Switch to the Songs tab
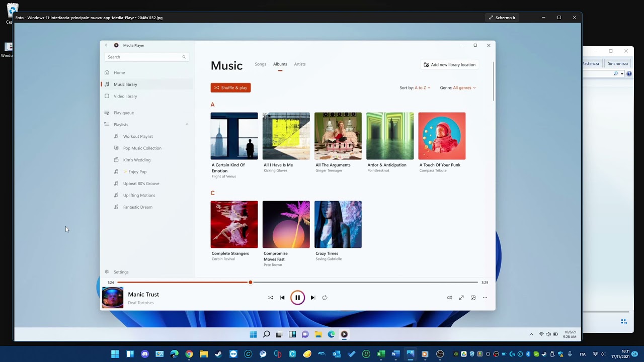Viewport: 644px width, 362px height. 260,64
